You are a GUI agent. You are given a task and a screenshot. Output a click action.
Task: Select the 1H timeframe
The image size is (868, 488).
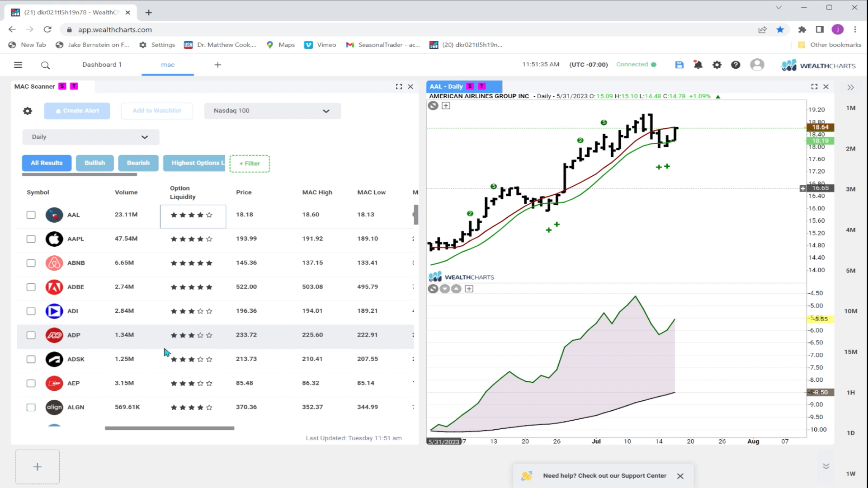point(851,393)
